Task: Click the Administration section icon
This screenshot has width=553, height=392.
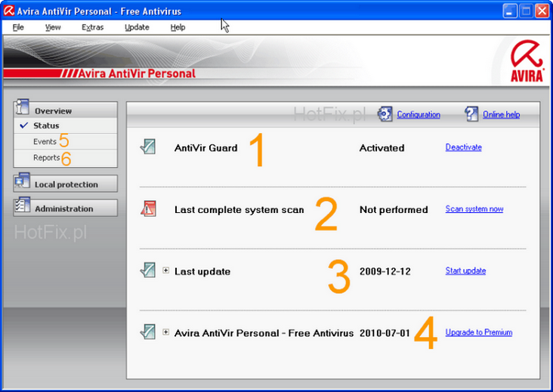Action: tap(22, 207)
